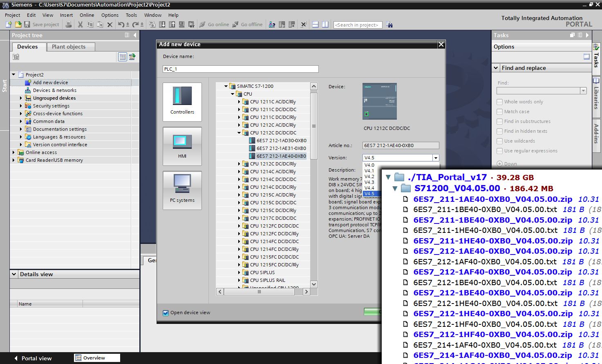
Task: Split editor space horizontally
Action: (x=316, y=25)
